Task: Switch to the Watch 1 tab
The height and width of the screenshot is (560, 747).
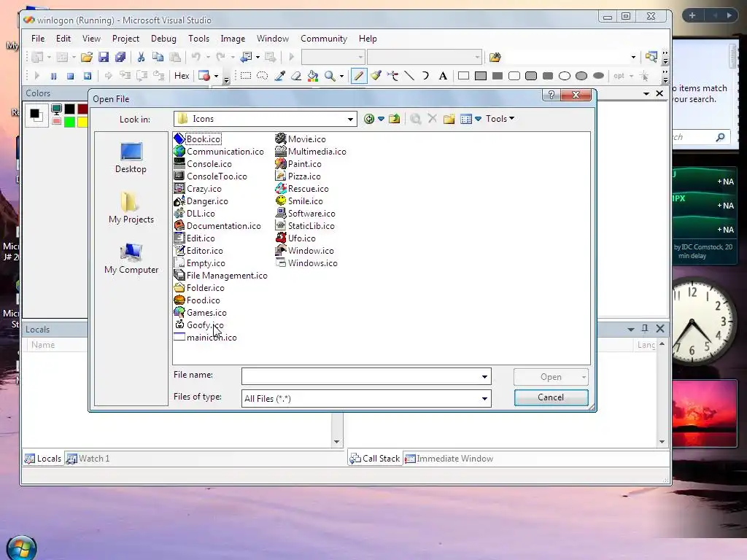Action: [88, 459]
